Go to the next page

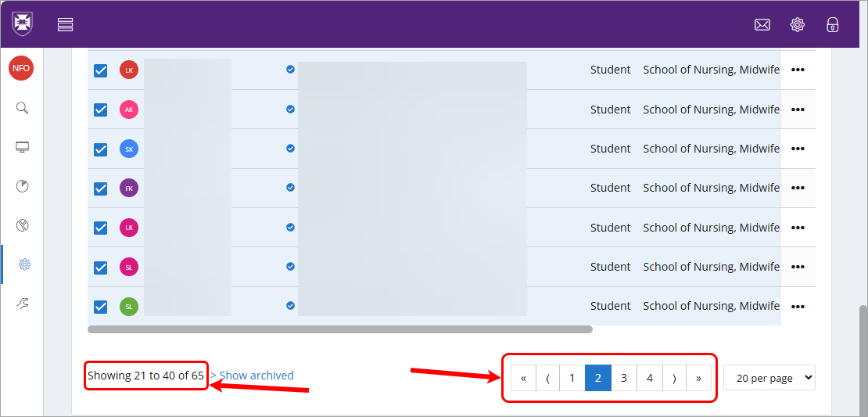click(x=674, y=378)
